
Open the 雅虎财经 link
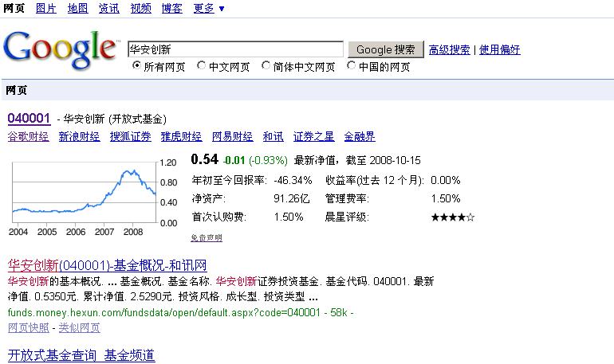tap(181, 136)
